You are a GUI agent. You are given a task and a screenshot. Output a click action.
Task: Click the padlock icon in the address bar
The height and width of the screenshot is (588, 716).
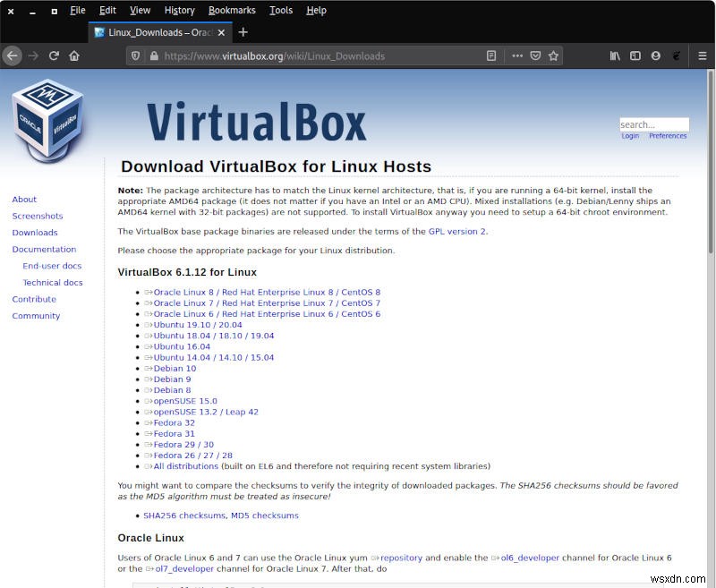[x=154, y=55]
